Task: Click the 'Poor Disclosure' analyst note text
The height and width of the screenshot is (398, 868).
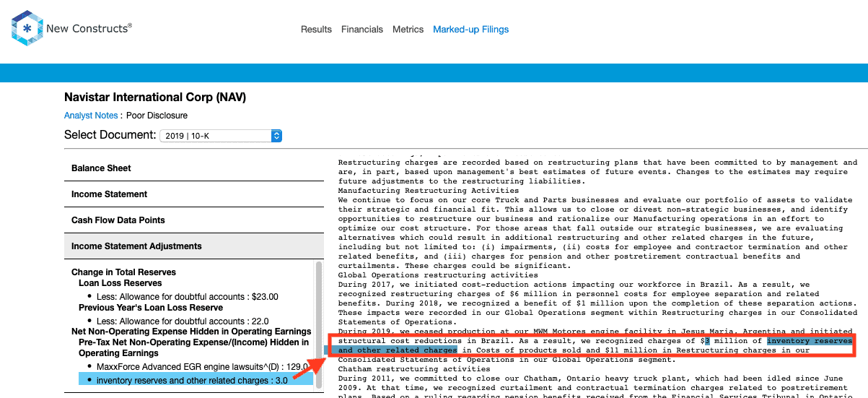Action: pyautogui.click(x=157, y=116)
